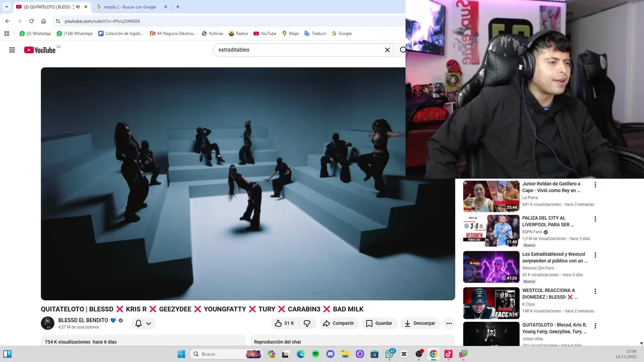Open site information icon in the address bar
Image resolution: width=644 pixels, height=362 pixels.
pos(58,21)
